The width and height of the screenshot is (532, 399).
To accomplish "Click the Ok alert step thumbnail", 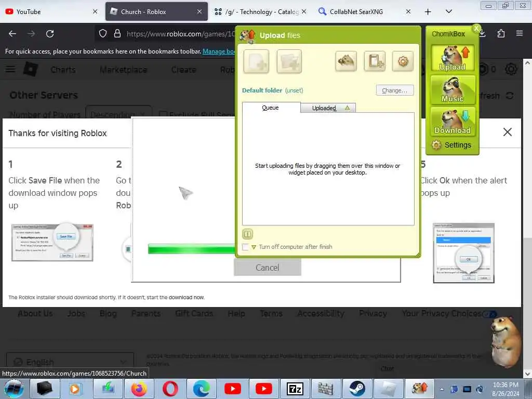I will tap(463, 253).
